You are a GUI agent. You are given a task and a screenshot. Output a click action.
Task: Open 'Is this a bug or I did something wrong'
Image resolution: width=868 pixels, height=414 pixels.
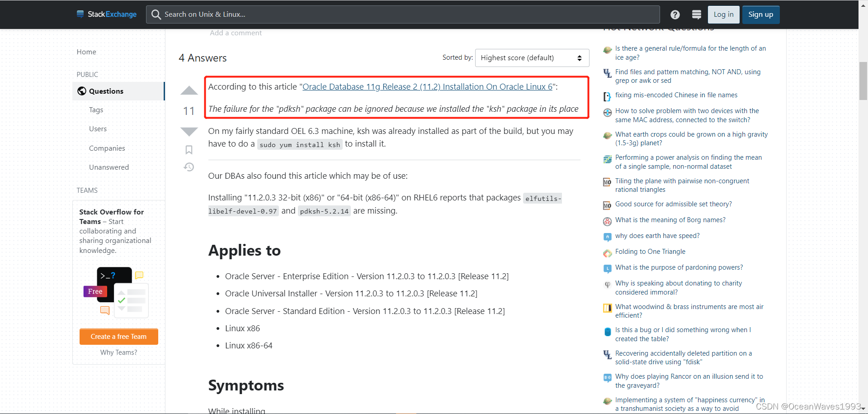tap(683, 334)
